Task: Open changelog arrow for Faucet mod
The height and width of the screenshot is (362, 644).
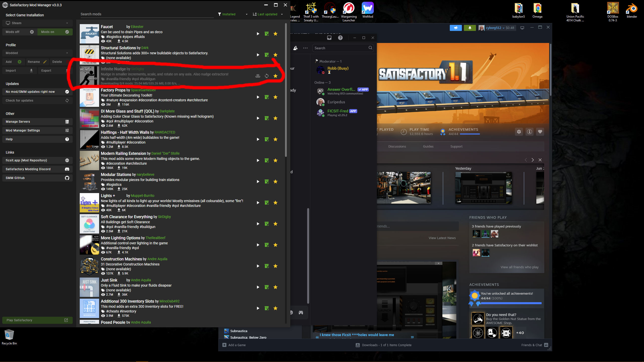Action: point(258,34)
